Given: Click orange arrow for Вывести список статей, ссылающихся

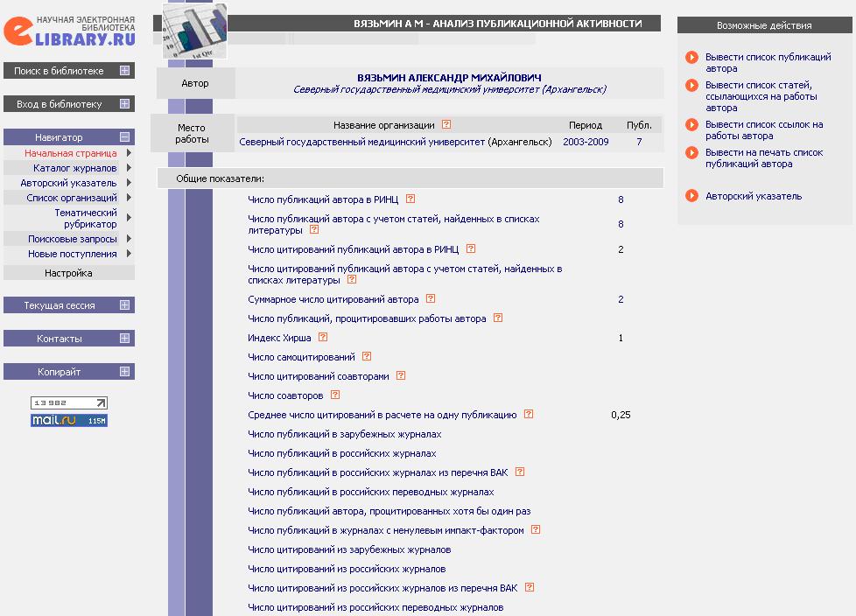Looking at the screenshot, I should click(691, 85).
